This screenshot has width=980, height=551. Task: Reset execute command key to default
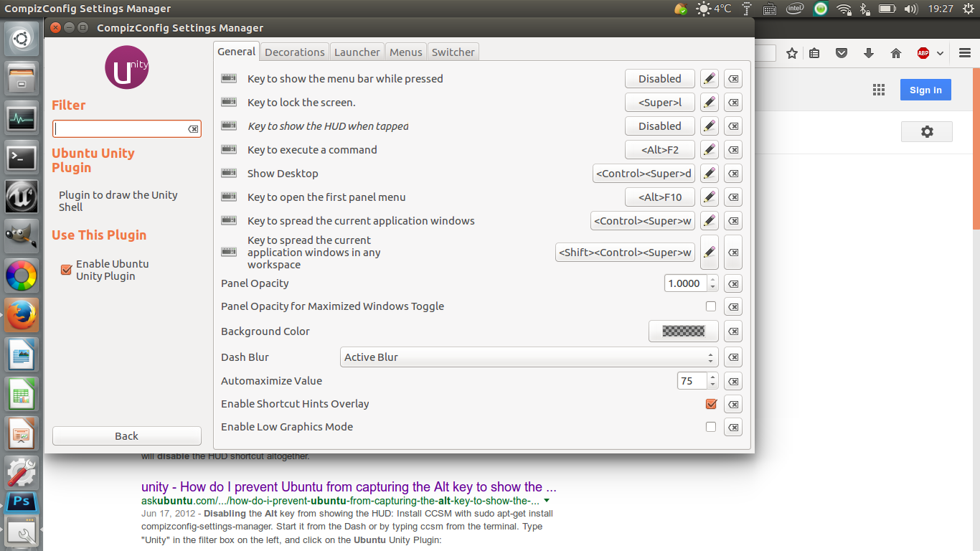[x=732, y=150]
